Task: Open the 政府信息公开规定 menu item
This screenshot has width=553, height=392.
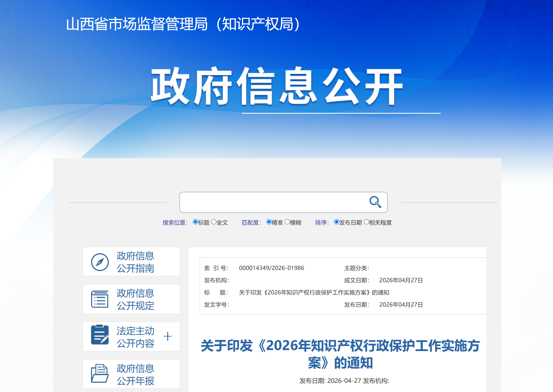Action: [x=135, y=299]
